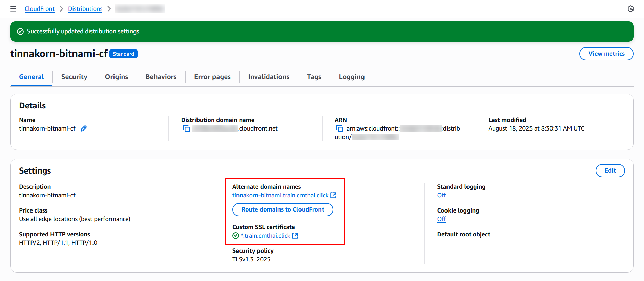Click the HTTP/2, HTTP/1.1, HTTP/1.0 value

click(58, 243)
